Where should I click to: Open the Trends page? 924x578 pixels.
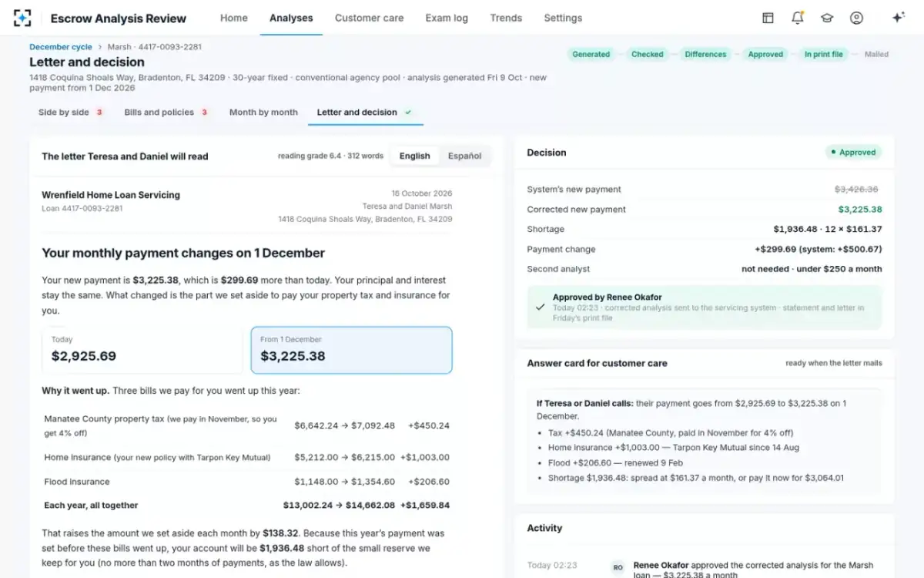pyautogui.click(x=506, y=18)
